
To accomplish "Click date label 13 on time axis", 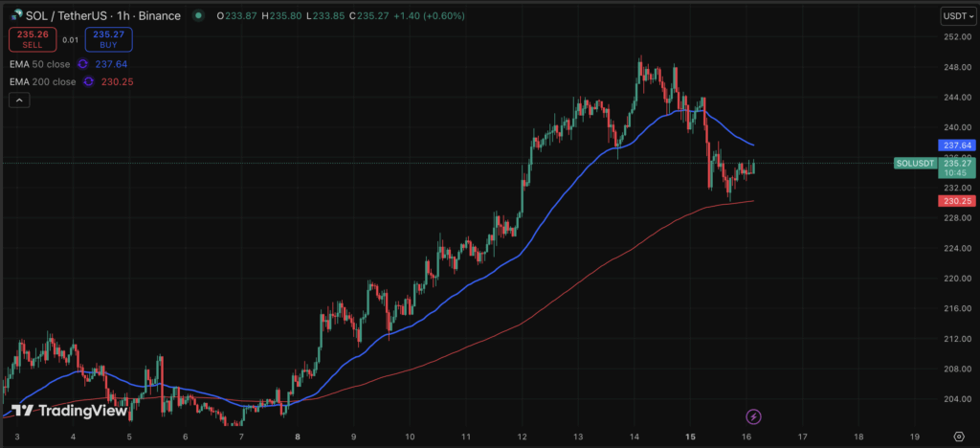I will point(578,437).
